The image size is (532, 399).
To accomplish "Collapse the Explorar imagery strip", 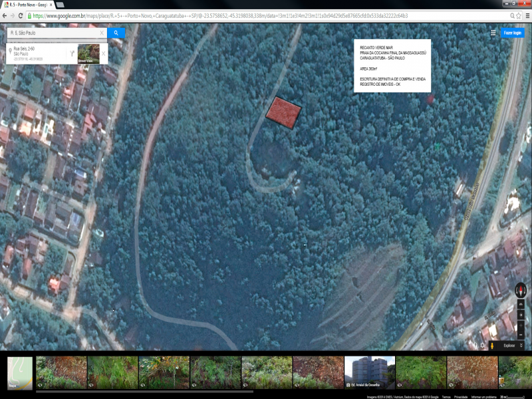I will (521, 345).
